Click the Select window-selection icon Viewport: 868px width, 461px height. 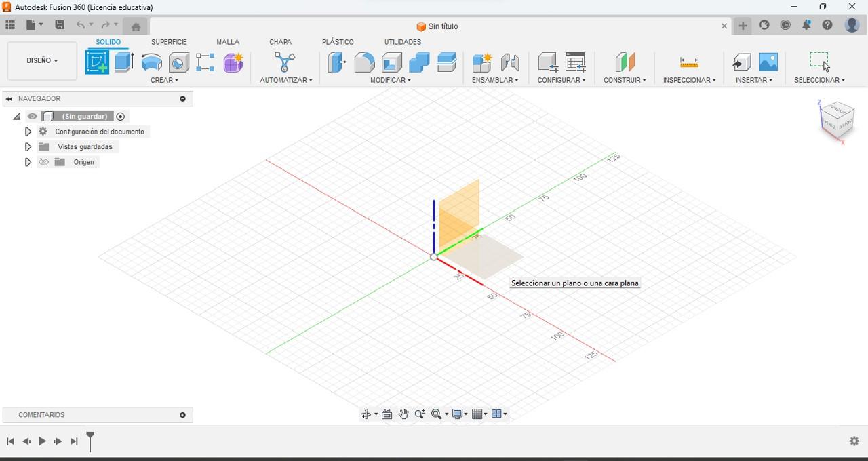coord(819,61)
